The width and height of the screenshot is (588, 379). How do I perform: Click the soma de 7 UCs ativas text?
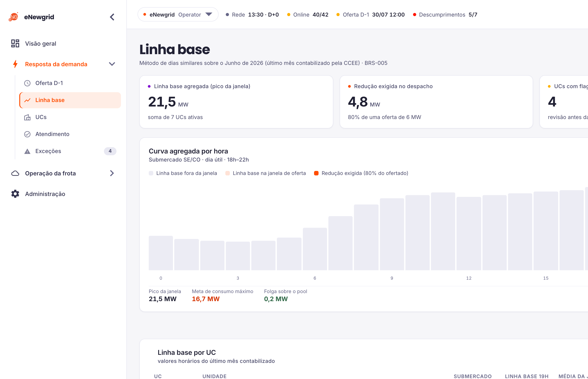(x=175, y=117)
